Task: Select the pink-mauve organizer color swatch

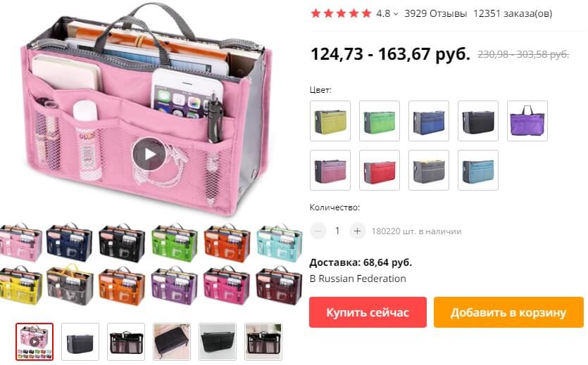Action: pos(330,170)
